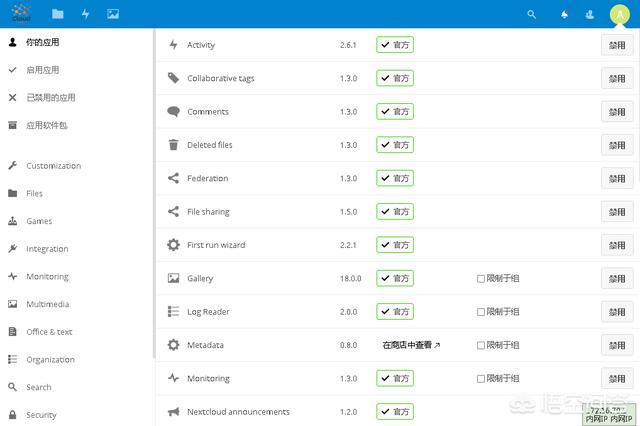Select 你的应用 in the sidebar
640x426 pixels.
(42, 42)
